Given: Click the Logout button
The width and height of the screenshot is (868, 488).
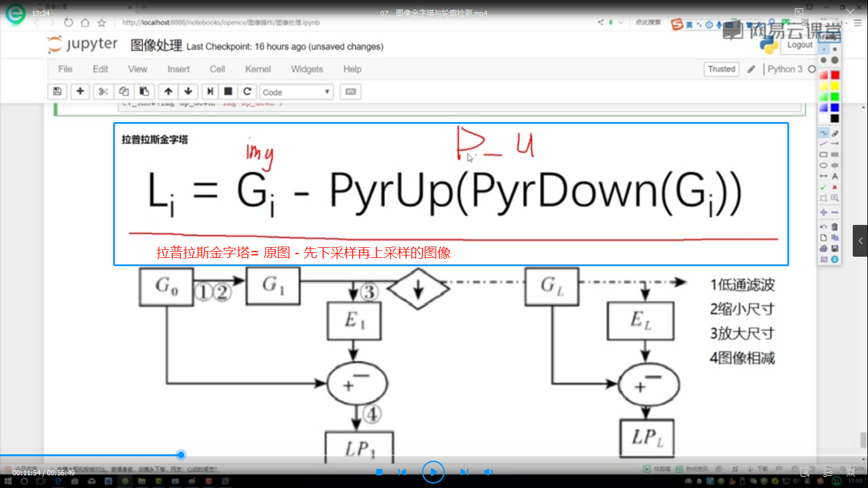Looking at the screenshot, I should (x=799, y=44).
